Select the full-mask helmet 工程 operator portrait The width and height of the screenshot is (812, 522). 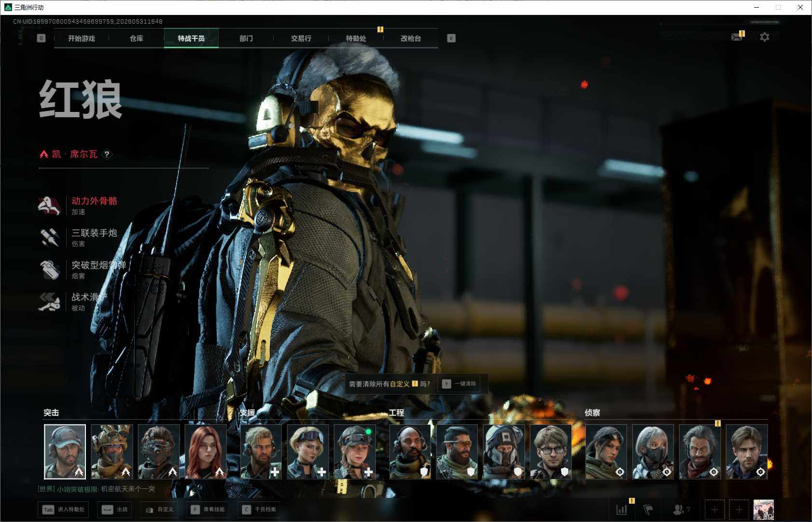point(504,452)
